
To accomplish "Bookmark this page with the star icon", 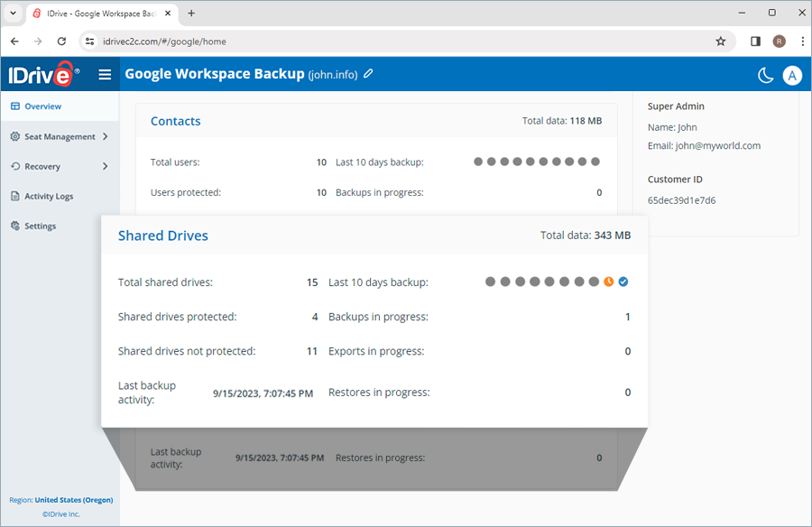I will (x=720, y=42).
